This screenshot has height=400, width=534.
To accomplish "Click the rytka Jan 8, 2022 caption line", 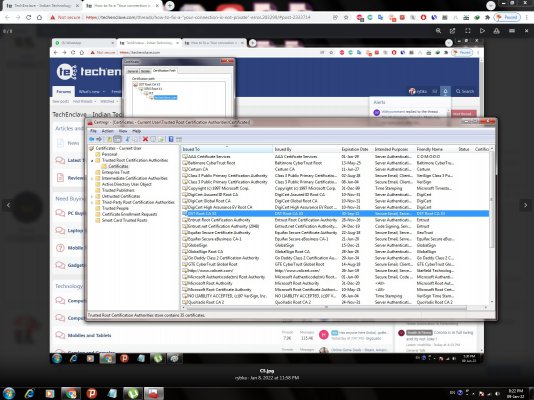I will [x=267, y=378].
